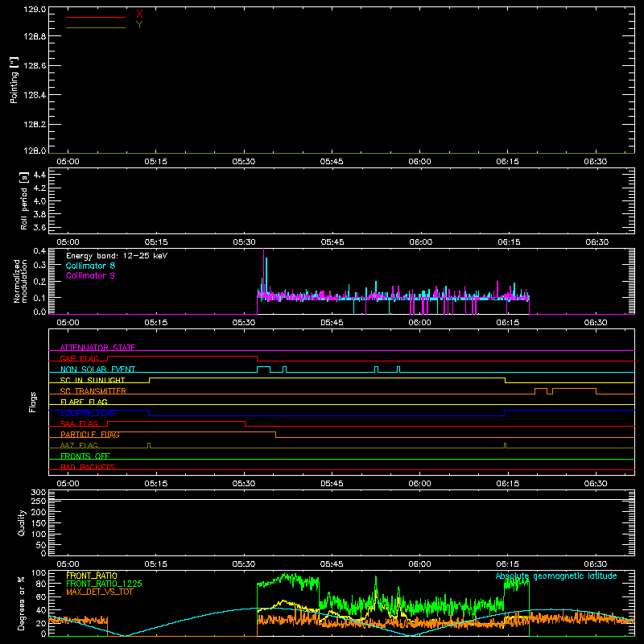The image size is (644, 644).
Task: Click the 250 tick on Quality axis
Action: pyautogui.click(x=39, y=501)
